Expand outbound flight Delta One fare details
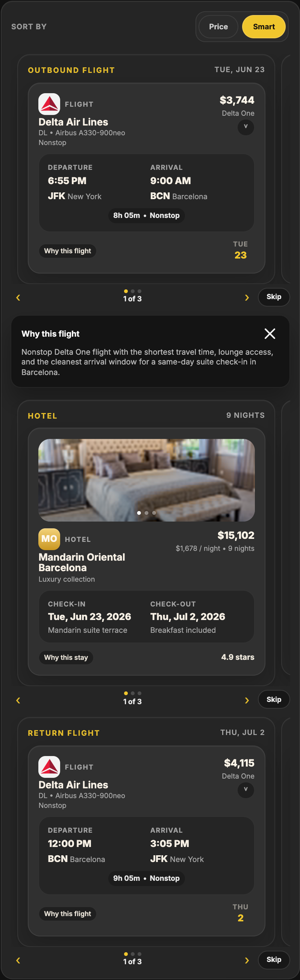Screen dimensions: 300x980 [245, 127]
